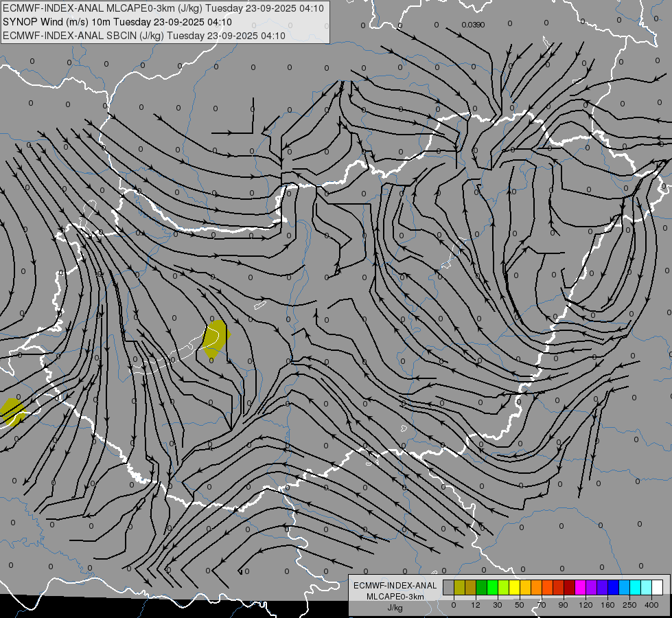The image size is (672, 618).
Task: Select the bright green legend swatch
Action: click(493, 587)
